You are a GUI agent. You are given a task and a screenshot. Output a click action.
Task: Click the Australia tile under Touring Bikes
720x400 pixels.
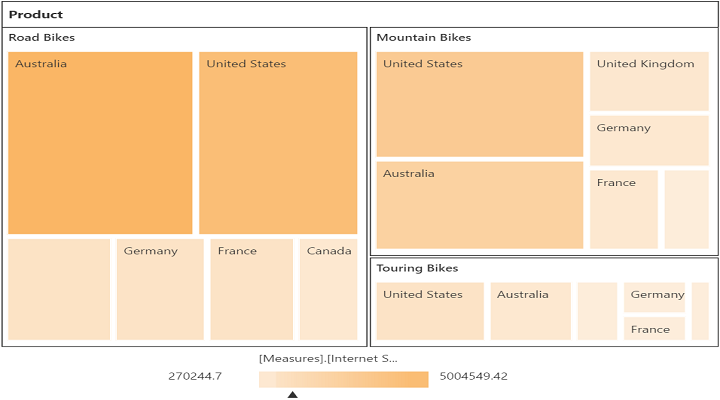[x=530, y=311]
